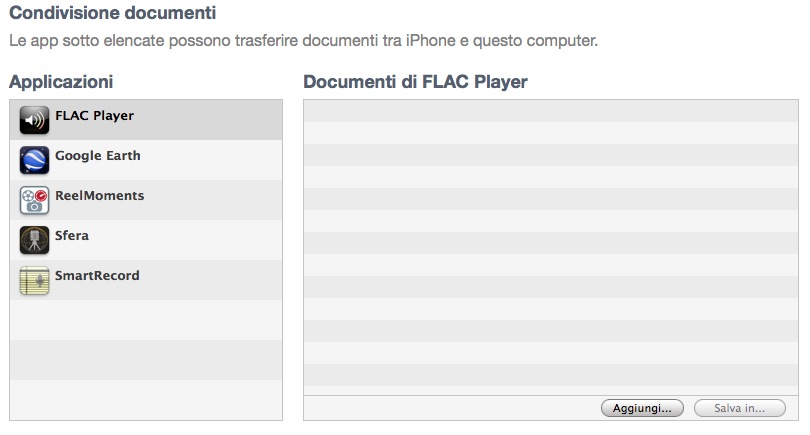Click the ReelMoments camera icon

point(34,200)
